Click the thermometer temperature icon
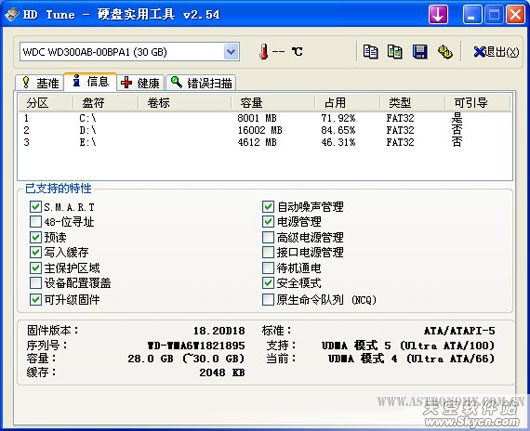The width and height of the screenshot is (530, 431). pyautogui.click(x=264, y=52)
